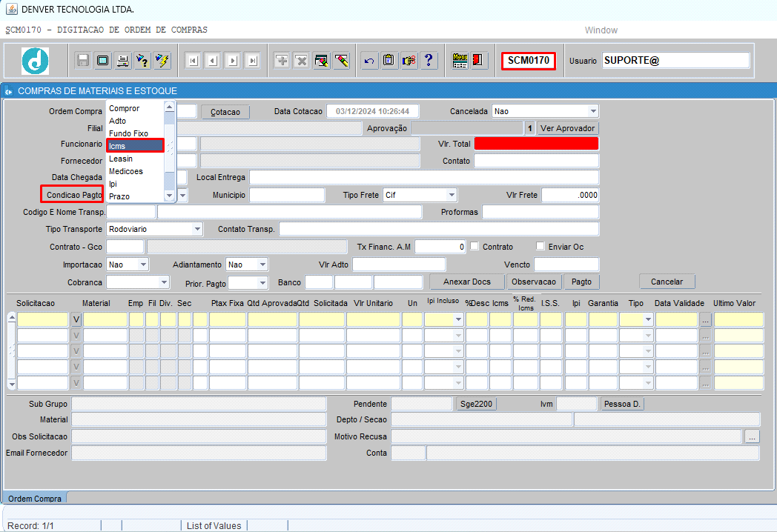Focus the Local Entrega field
Viewport: 777px width, 532px height.
click(x=424, y=177)
